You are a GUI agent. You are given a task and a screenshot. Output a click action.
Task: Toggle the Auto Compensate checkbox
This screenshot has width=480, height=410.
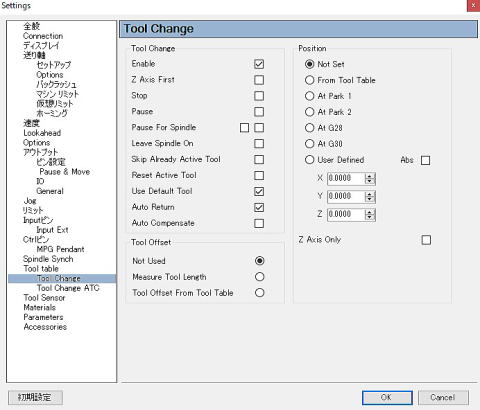[259, 223]
